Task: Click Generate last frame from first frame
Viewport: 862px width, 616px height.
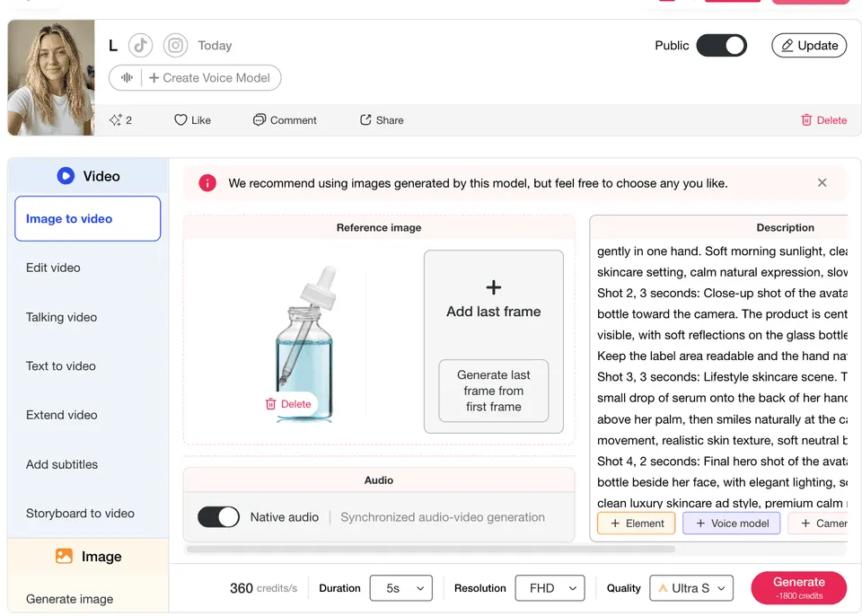Action: click(494, 391)
